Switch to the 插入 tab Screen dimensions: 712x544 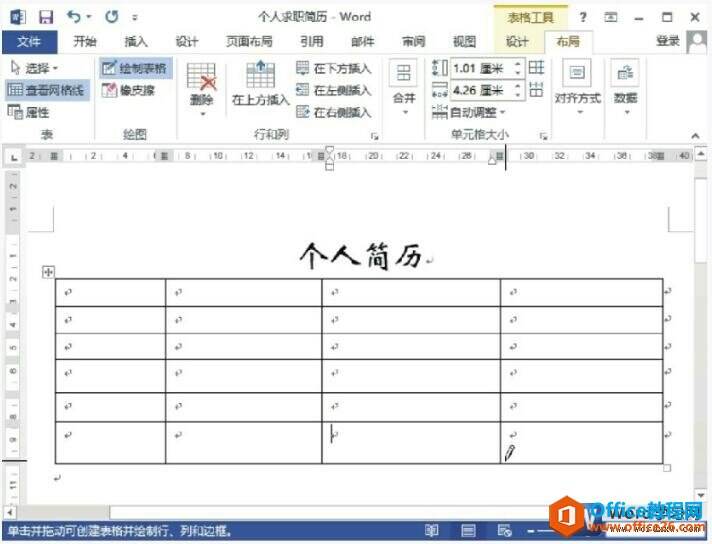coord(136,42)
